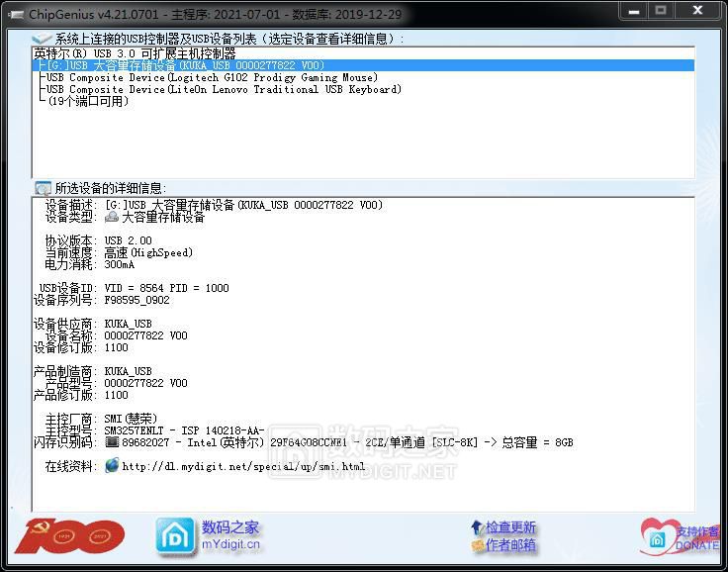Click the USB device list header icon
Image resolution: width=728 pixels, height=572 pixels.
point(42,39)
